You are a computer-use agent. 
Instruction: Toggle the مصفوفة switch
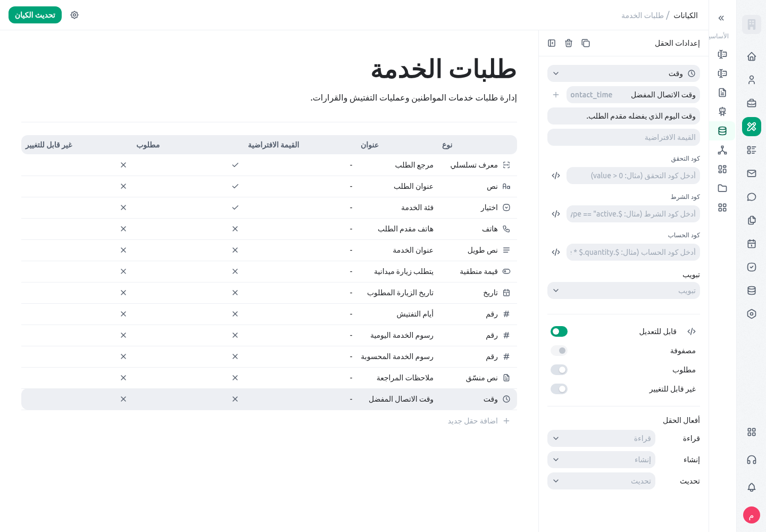pyautogui.click(x=559, y=351)
